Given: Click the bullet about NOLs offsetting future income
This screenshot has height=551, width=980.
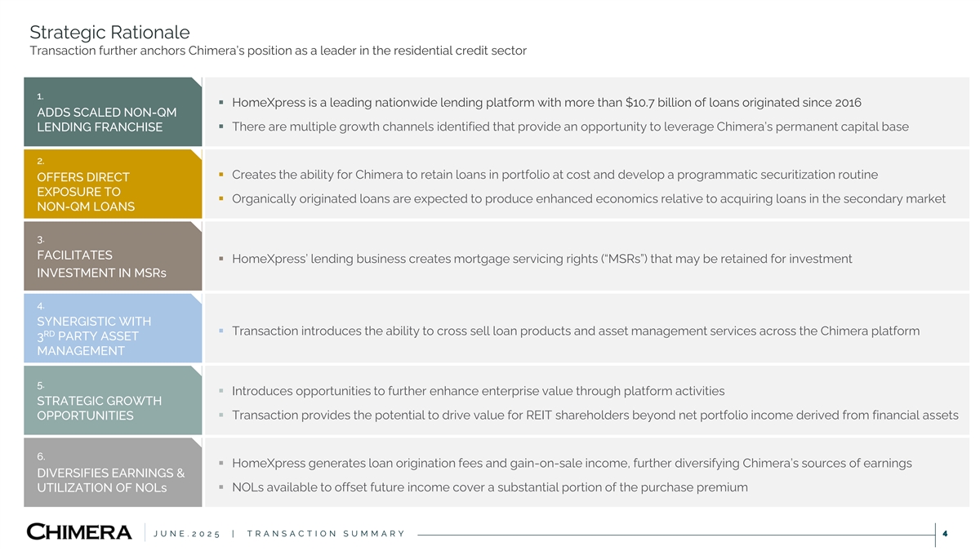Looking at the screenshot, I should coord(489,487).
